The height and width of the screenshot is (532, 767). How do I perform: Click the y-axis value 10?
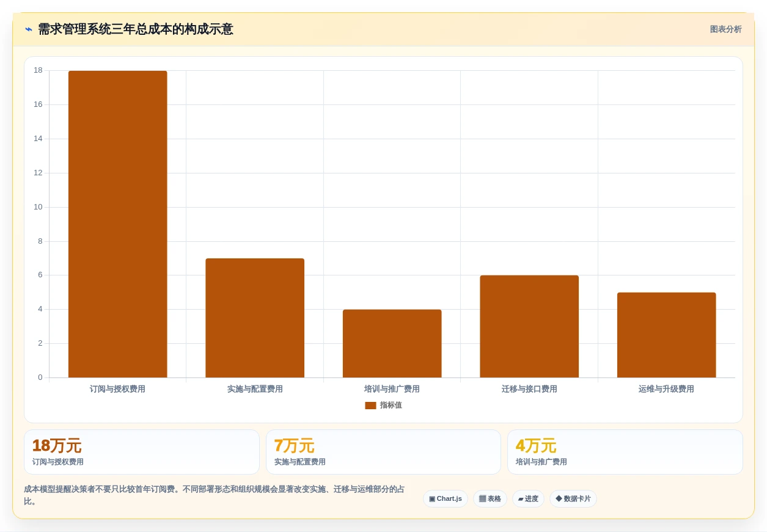click(x=38, y=207)
